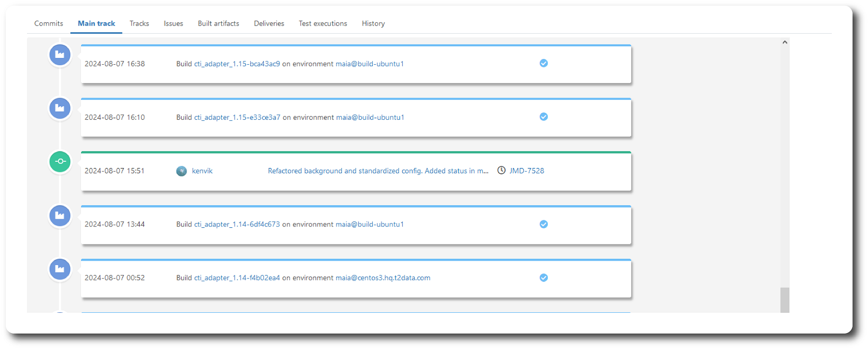The image size is (868, 349).
Task: Click the success checkmark for build bca43ac9
Action: pos(543,63)
